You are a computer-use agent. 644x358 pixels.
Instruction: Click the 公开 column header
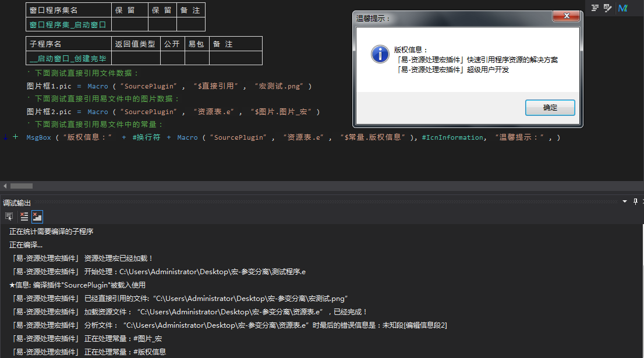coord(172,44)
